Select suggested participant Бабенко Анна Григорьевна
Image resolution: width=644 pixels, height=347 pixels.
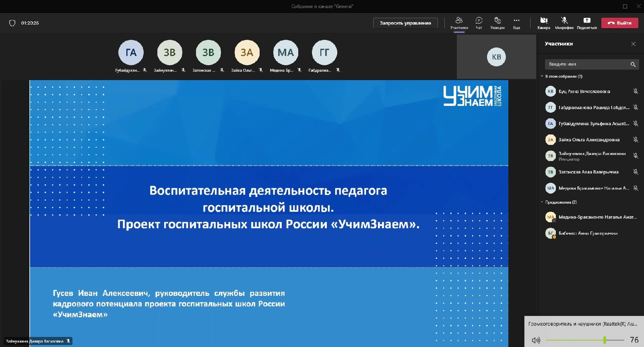coord(588,233)
